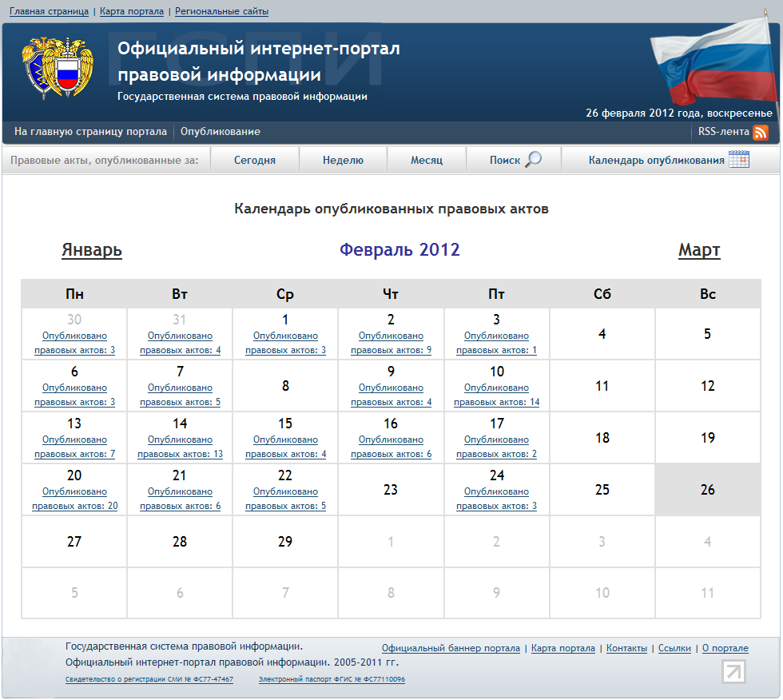The width and height of the screenshot is (783, 700).
Task: Show acts published for Месяц
Action: (427, 161)
